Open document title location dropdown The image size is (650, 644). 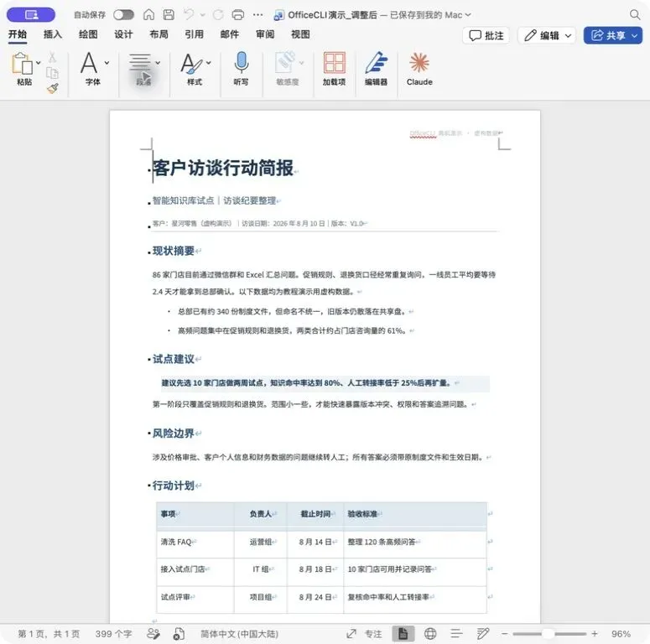[469, 15]
